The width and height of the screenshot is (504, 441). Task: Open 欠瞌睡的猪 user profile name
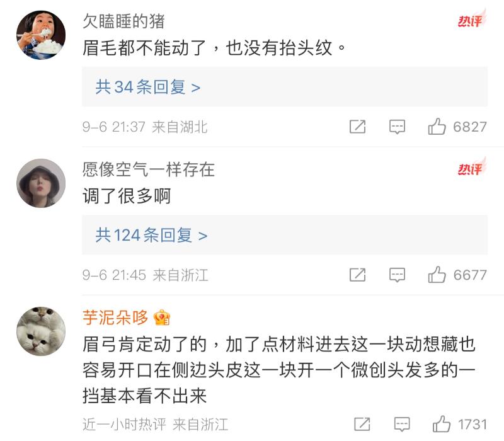[x=123, y=21]
